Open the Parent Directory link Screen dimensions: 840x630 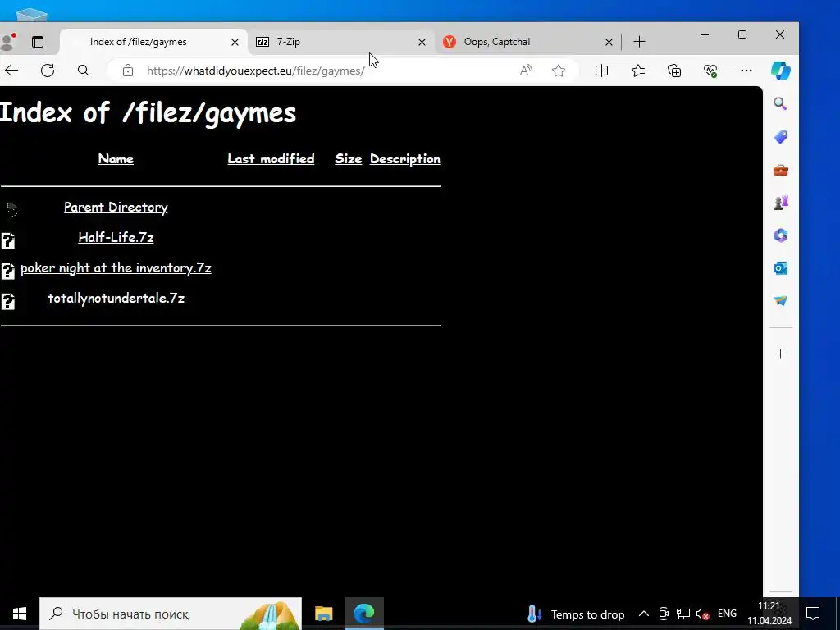(116, 208)
